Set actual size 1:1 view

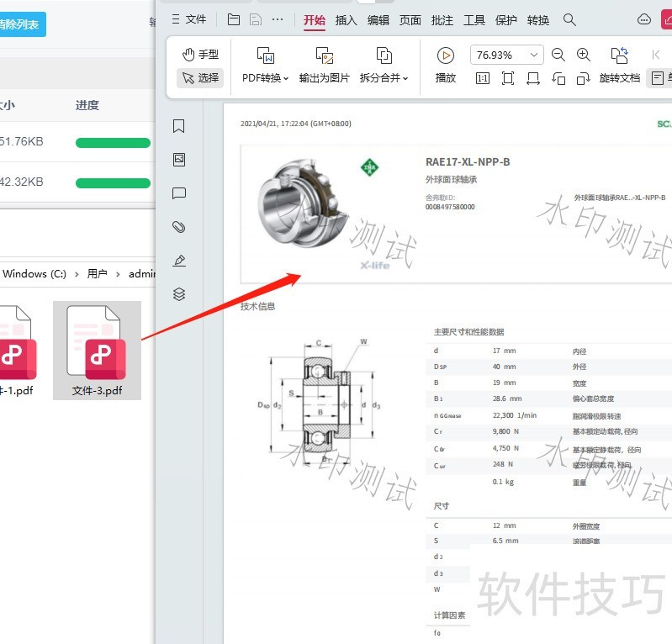[483, 78]
